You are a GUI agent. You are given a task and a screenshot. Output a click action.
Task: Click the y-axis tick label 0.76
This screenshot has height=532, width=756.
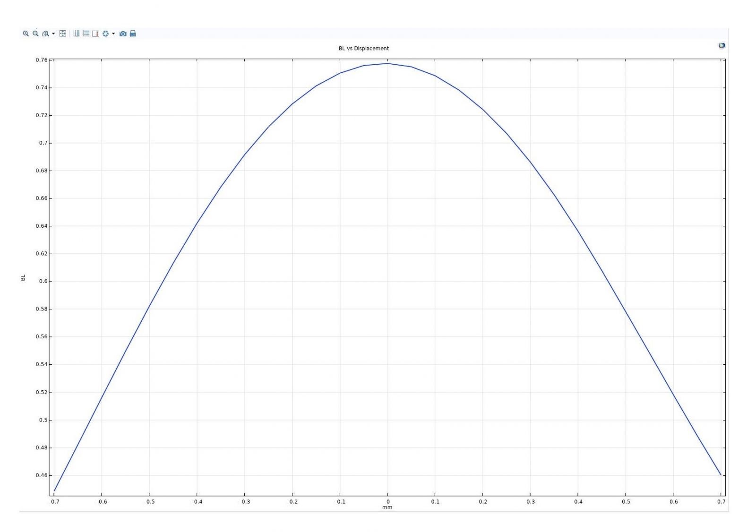(42, 60)
